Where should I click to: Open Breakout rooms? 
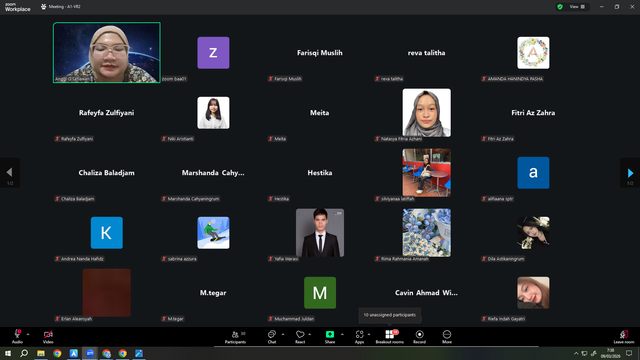point(389,337)
